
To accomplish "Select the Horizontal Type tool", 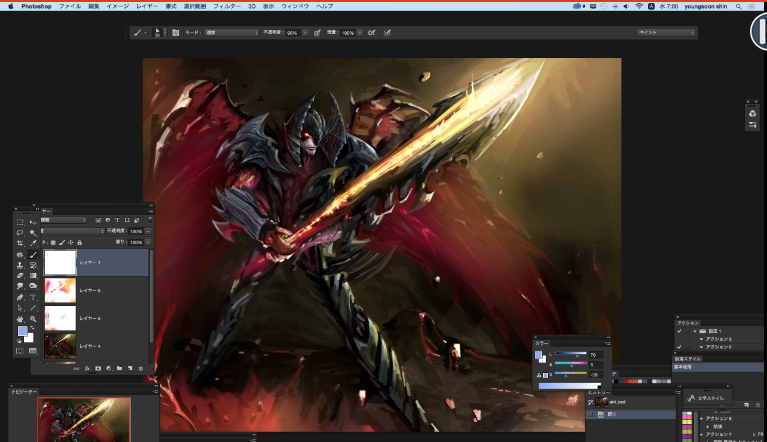I will point(33,297).
